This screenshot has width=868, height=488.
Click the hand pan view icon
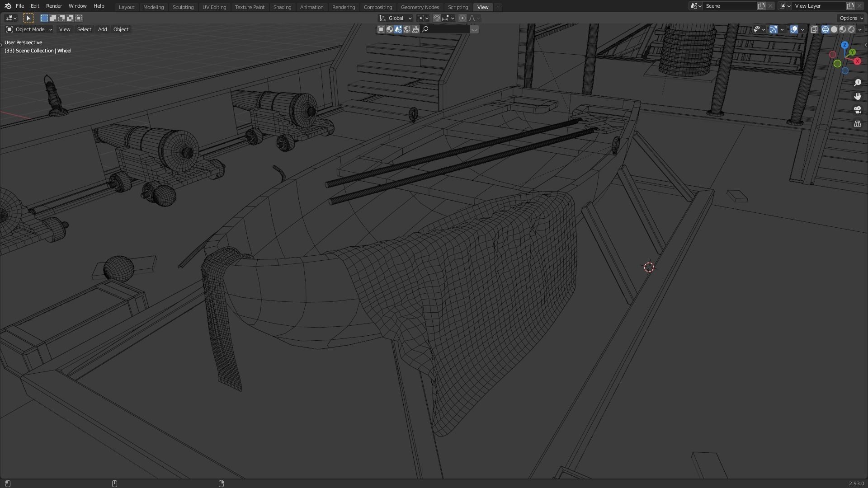(857, 96)
